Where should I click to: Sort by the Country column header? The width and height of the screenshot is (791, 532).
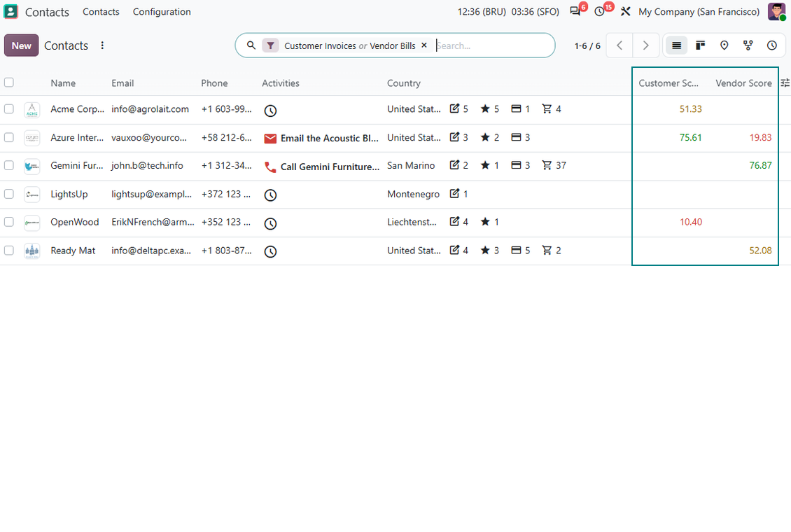tap(404, 83)
